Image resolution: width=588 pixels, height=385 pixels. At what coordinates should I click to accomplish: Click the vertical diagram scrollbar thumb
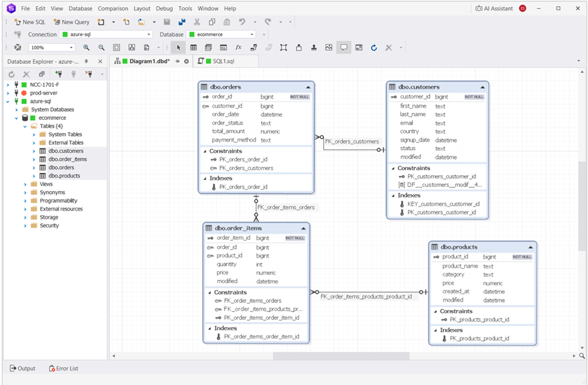582,206
